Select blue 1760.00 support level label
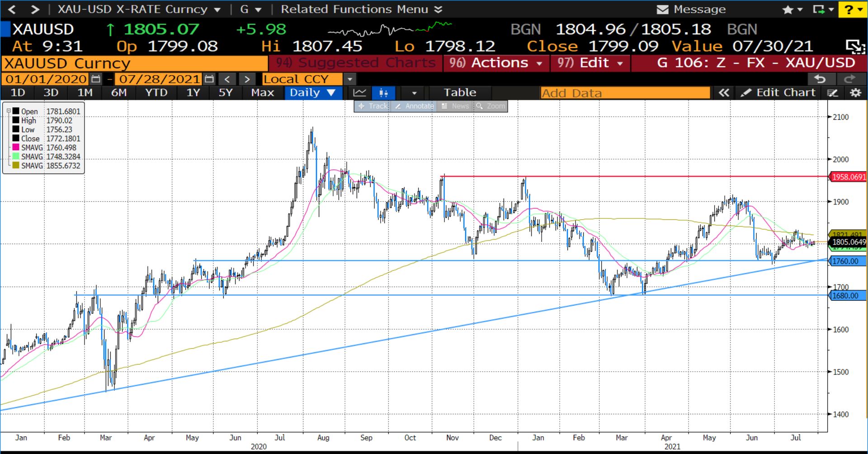The image size is (868, 454). tap(848, 261)
